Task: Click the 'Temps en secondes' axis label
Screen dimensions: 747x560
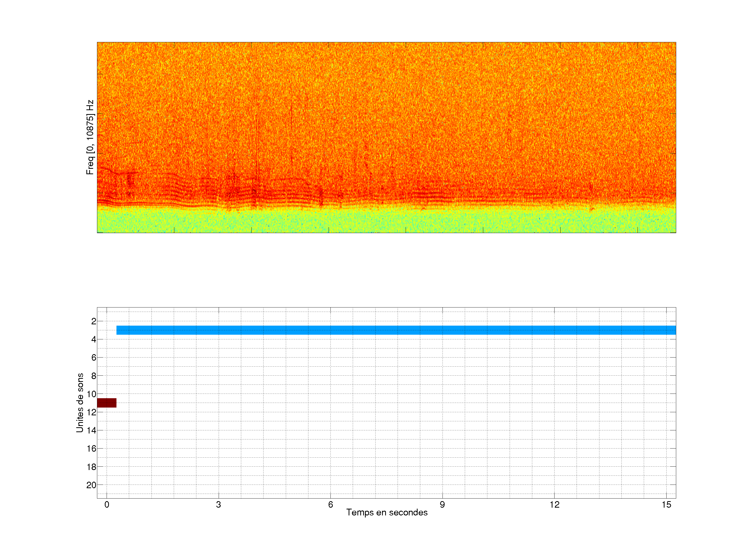Action: (x=387, y=512)
